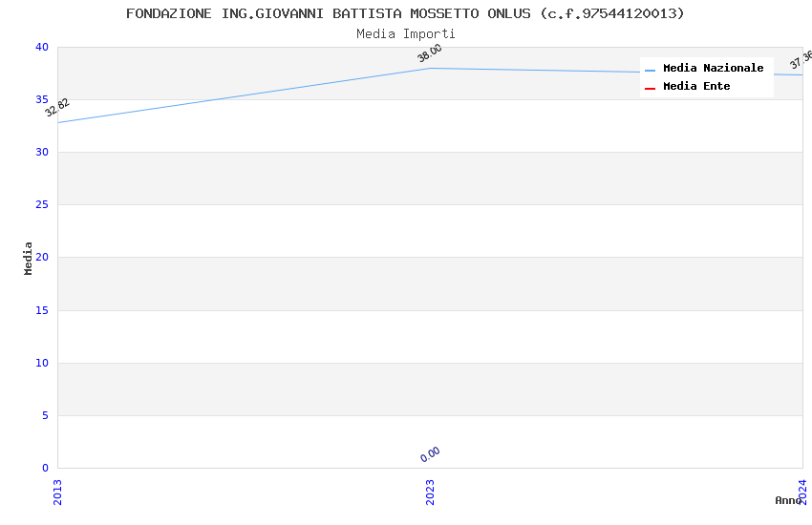The width and height of the screenshot is (812, 525).
Task: Click the 'Media Importi' subtitle
Action: pyautogui.click(x=405, y=34)
